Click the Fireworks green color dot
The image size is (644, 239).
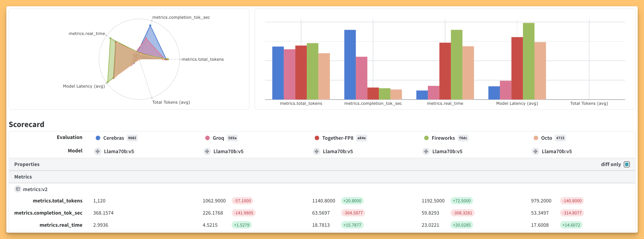pyautogui.click(x=426, y=138)
